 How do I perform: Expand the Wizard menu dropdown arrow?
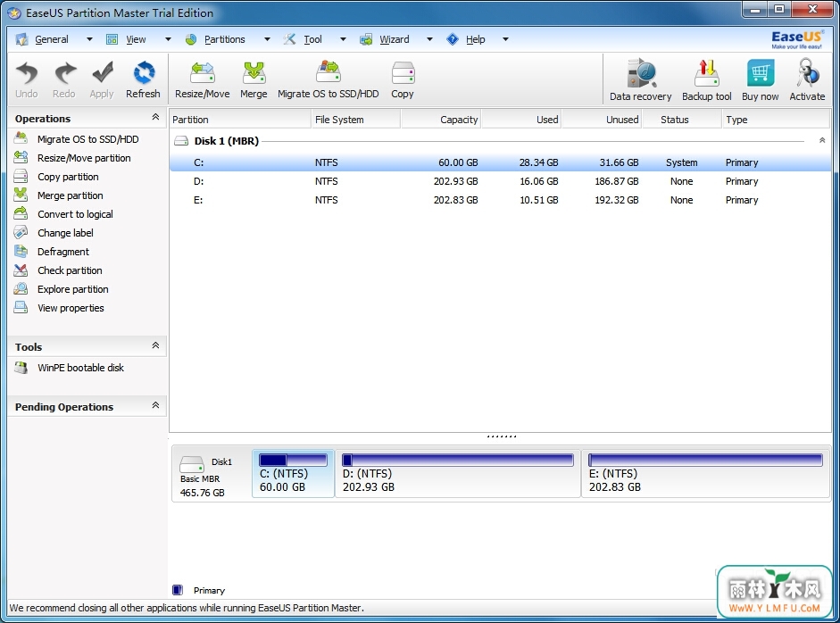pos(429,39)
